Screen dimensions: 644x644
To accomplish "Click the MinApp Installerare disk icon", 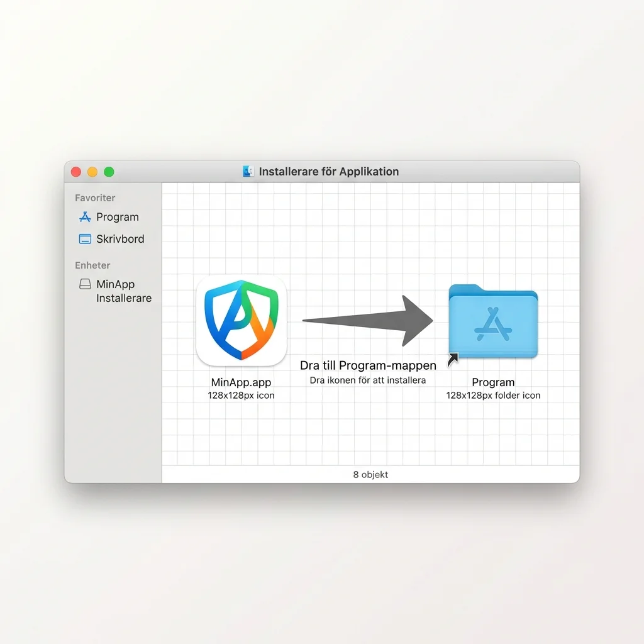I will 85,284.
